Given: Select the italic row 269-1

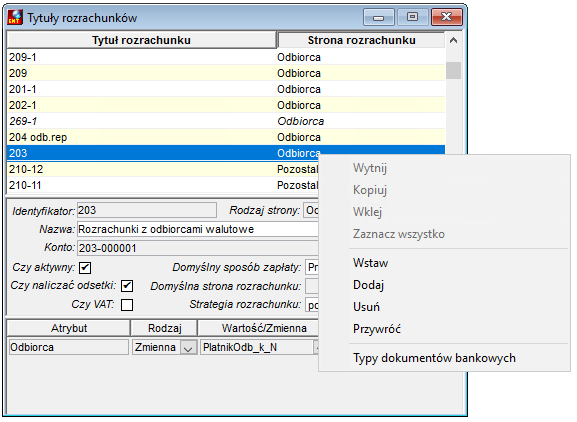Looking at the screenshot, I should point(226,121).
